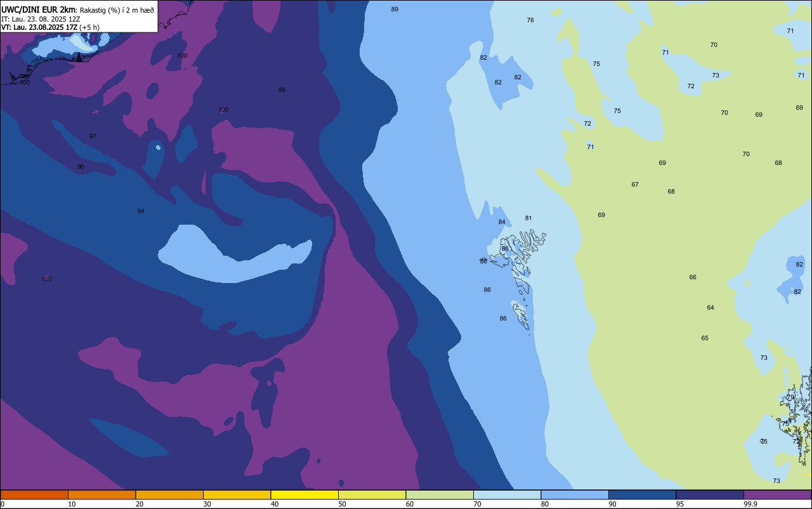Screen dimensions: 812x509
Task: Click the humidity value 67 on the map
Action: pos(635,185)
